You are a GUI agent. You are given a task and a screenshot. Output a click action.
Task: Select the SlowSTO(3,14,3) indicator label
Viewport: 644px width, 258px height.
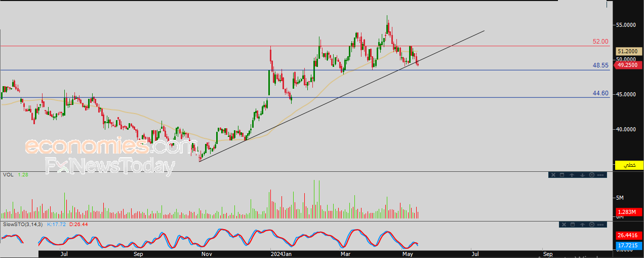point(24,224)
